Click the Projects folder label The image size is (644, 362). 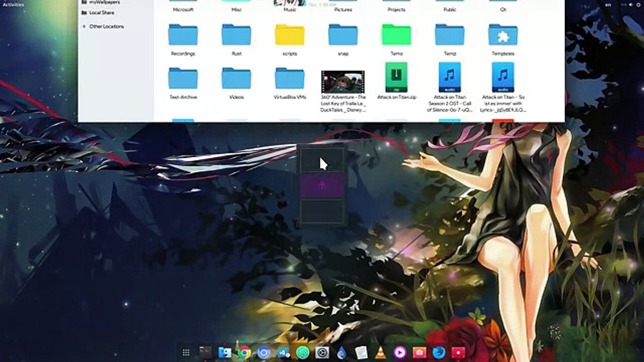pos(396,10)
